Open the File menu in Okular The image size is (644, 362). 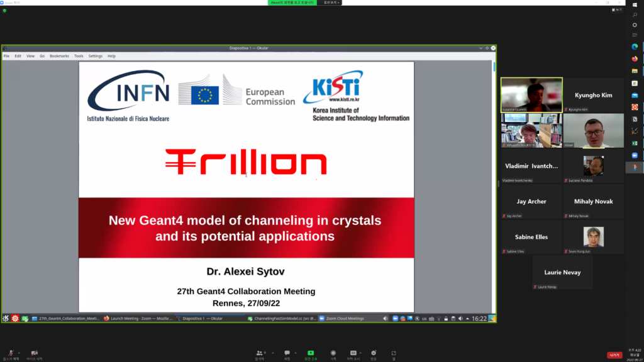tap(6, 56)
